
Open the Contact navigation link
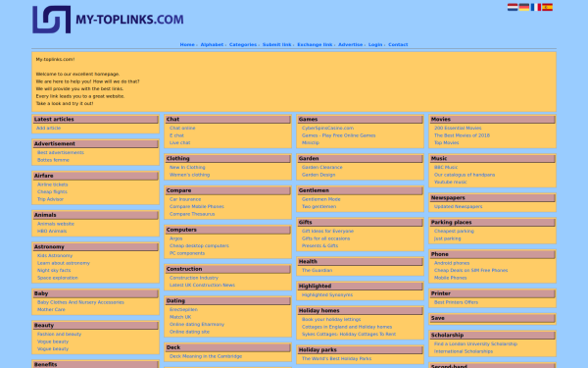tap(398, 45)
